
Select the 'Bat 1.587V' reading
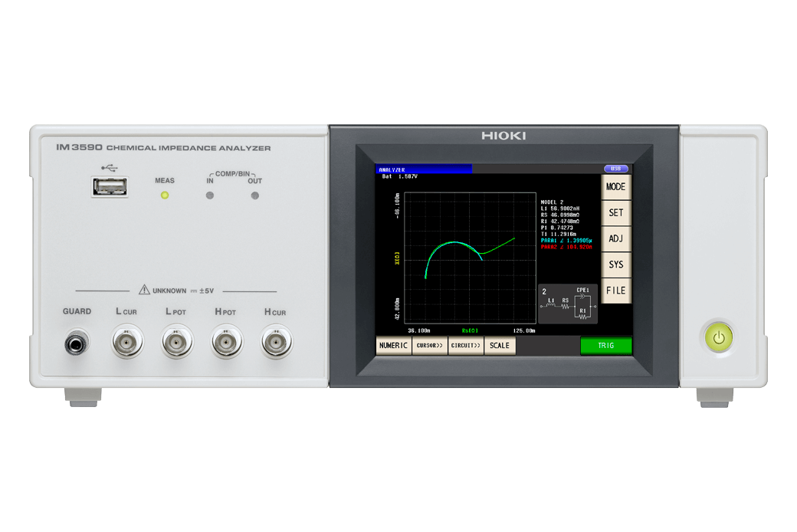point(399,177)
